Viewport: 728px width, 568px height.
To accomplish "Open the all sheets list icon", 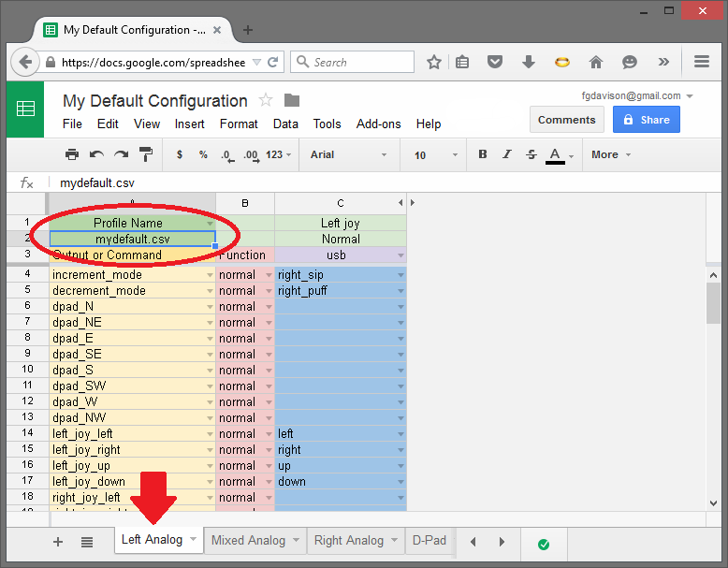I will (87, 542).
